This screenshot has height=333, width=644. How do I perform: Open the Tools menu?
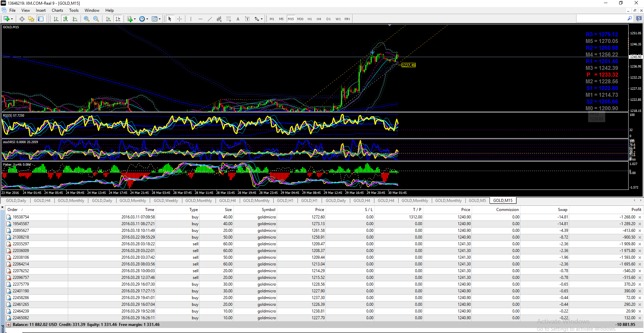click(74, 10)
